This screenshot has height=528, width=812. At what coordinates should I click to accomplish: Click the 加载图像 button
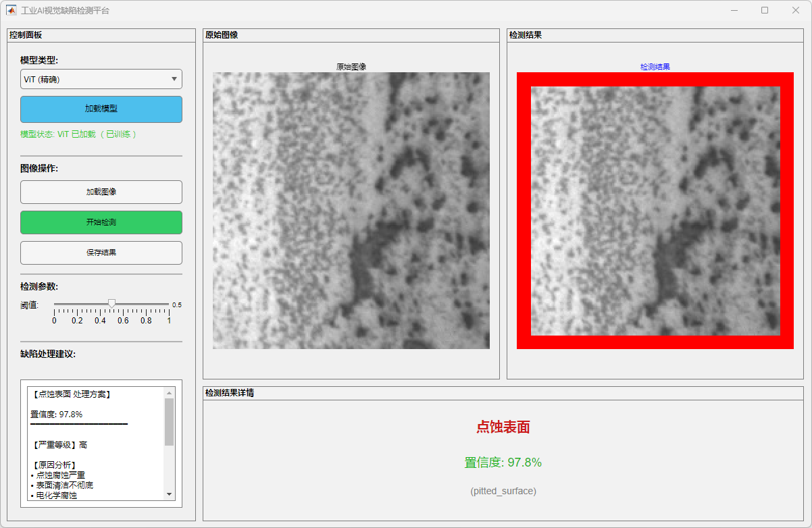point(101,192)
